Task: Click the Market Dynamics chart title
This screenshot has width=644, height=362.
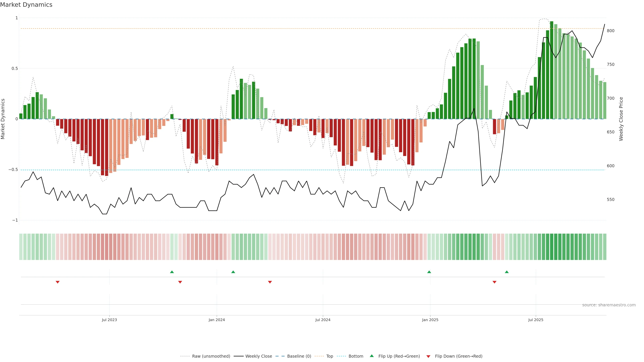Action: 26,5
